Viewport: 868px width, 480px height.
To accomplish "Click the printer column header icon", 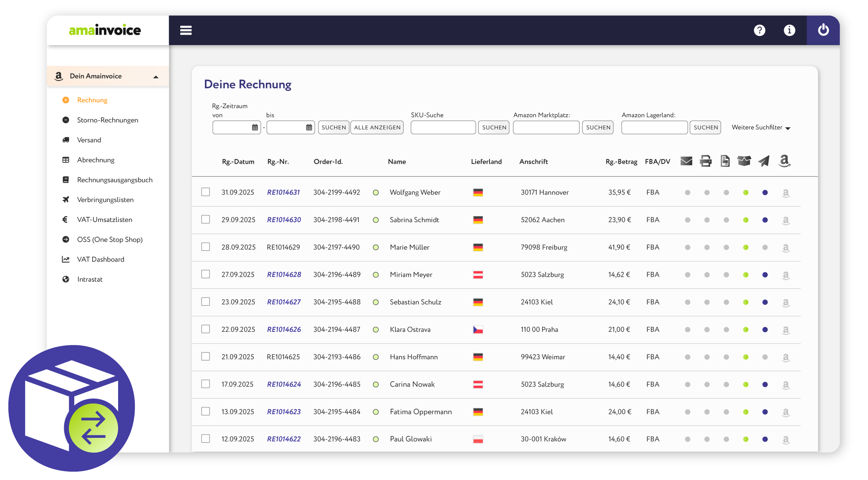I will 706,161.
